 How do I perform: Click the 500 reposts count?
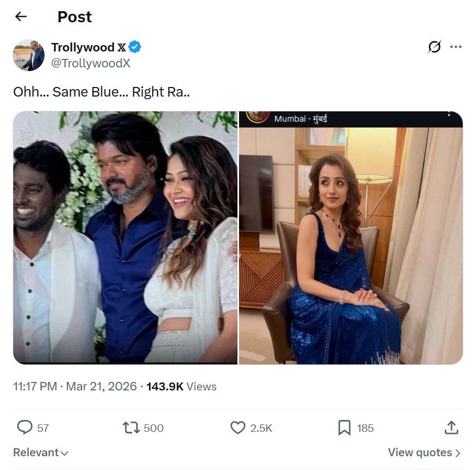click(x=154, y=428)
